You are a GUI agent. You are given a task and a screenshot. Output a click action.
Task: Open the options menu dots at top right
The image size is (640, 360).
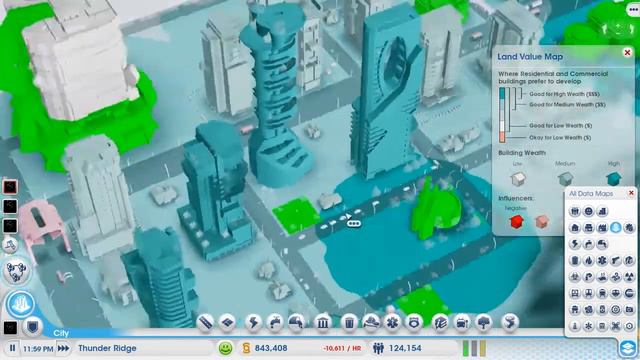point(634,10)
